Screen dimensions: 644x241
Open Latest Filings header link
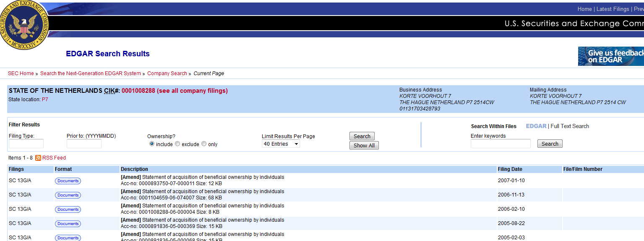(x=613, y=9)
